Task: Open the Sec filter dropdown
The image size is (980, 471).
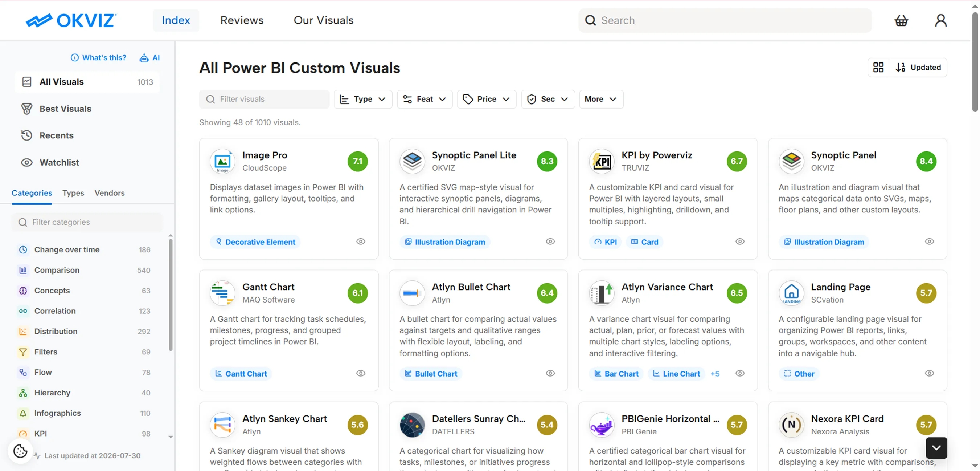Action: 548,100
